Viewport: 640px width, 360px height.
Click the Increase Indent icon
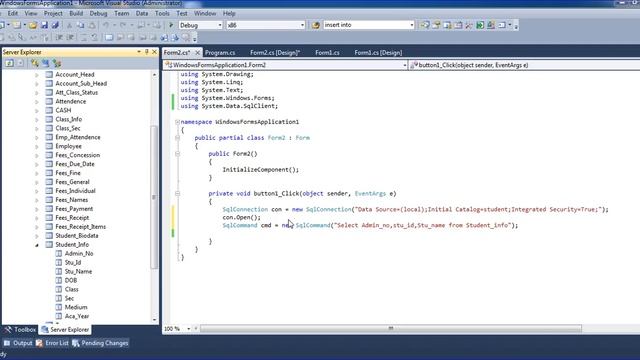pyautogui.click(x=70, y=38)
